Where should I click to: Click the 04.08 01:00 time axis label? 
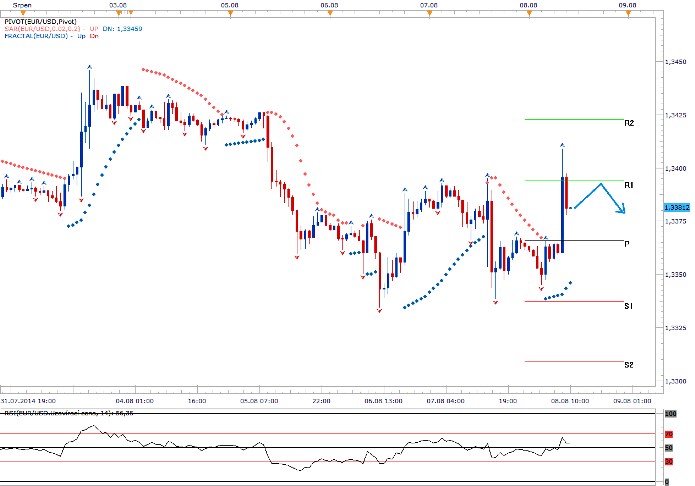click(x=135, y=401)
